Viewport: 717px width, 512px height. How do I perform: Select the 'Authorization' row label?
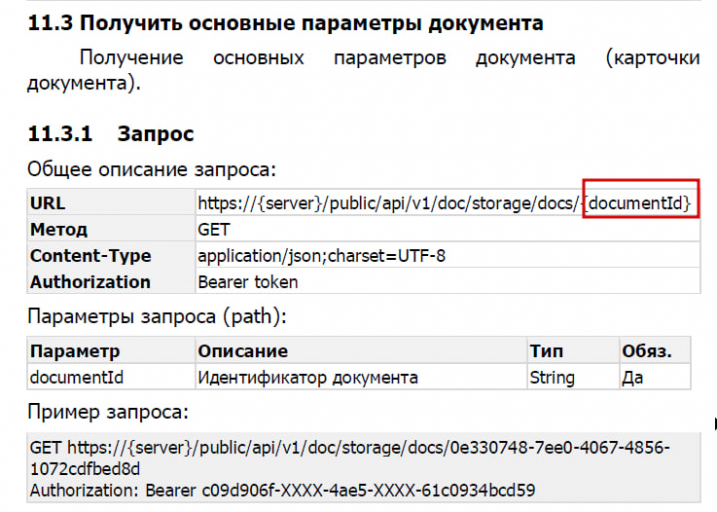pyautogui.click(x=91, y=282)
